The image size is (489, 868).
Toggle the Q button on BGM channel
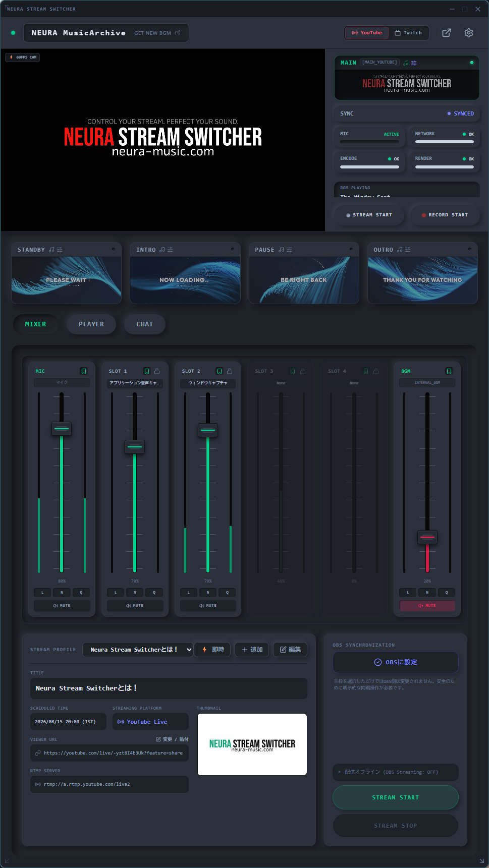tap(447, 593)
